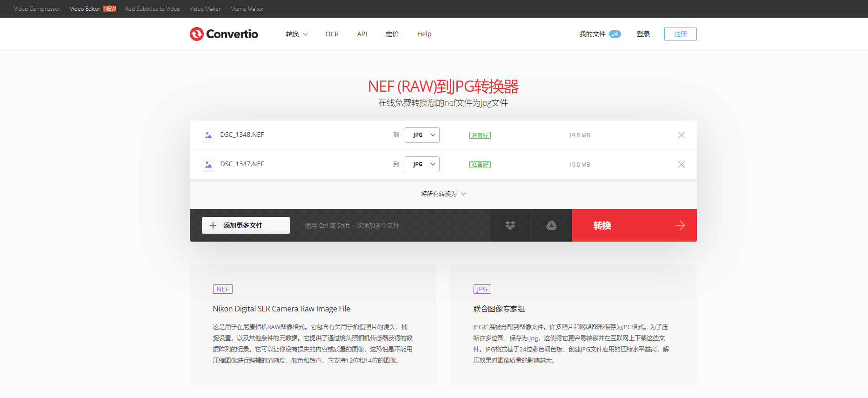Open the OCR menu item
The height and width of the screenshot is (398, 868).
(x=332, y=34)
